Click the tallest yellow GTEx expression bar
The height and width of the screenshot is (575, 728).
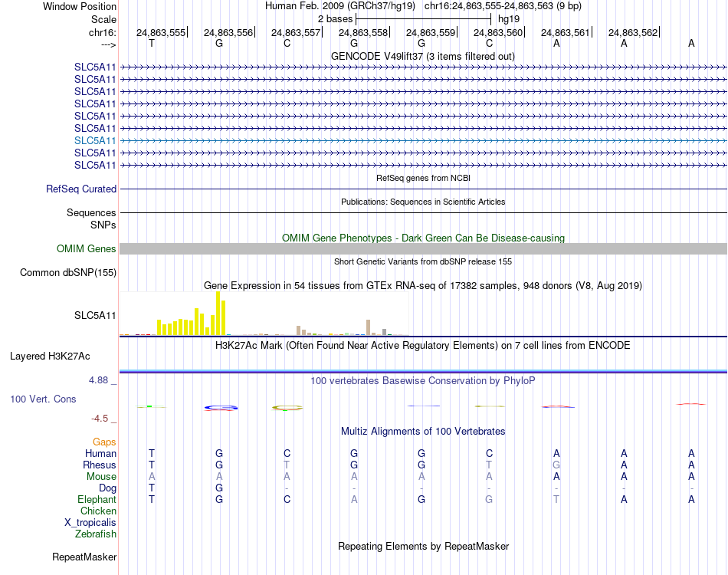pos(218,314)
